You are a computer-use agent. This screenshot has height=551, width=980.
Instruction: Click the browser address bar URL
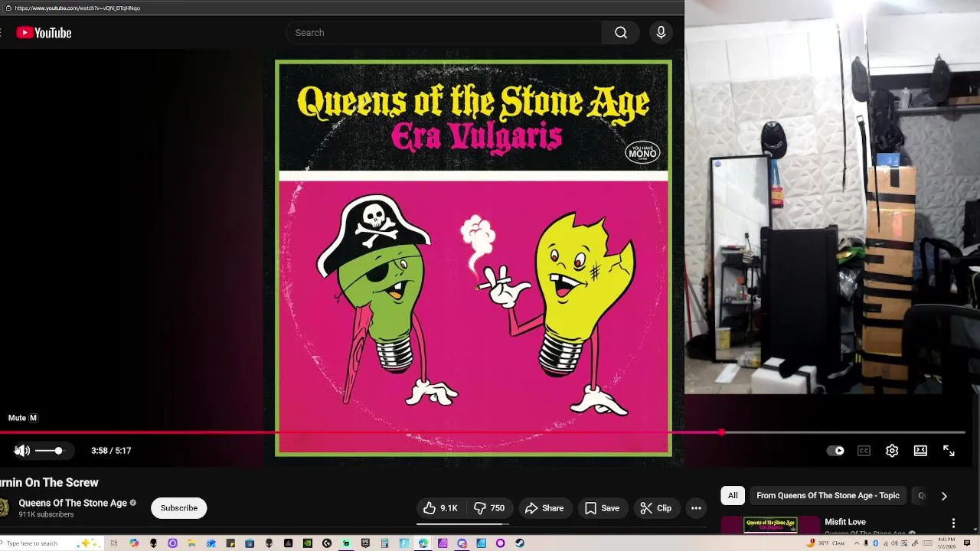tap(77, 8)
